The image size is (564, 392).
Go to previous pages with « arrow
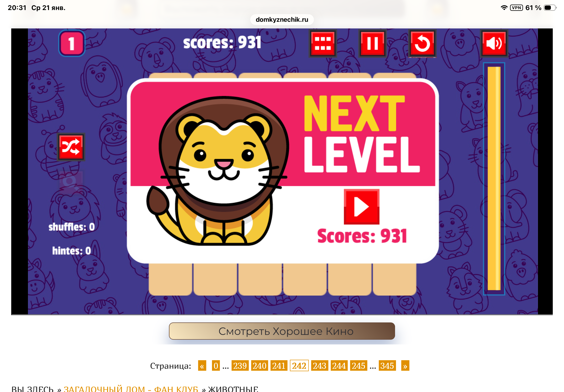[x=202, y=365]
